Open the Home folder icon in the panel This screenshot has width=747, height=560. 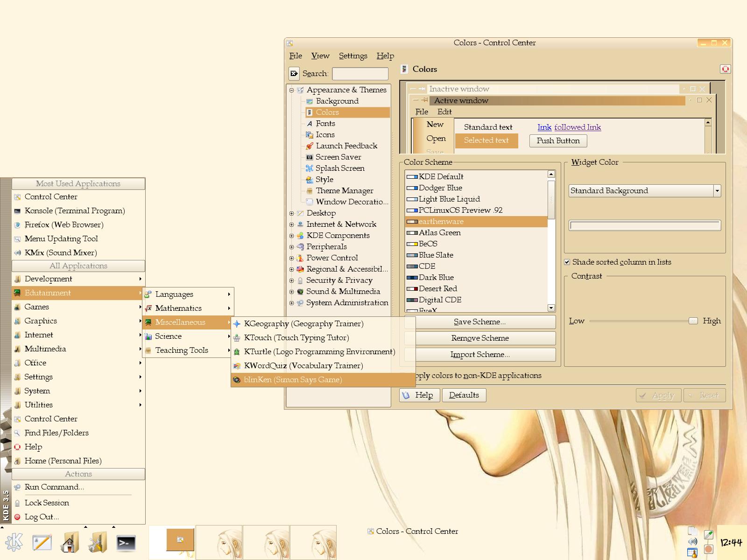point(70,543)
